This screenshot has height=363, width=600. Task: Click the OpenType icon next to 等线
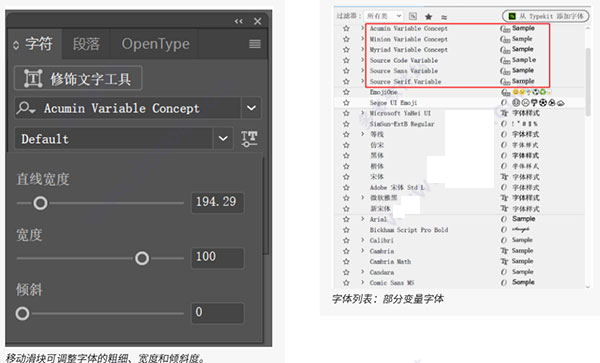point(504,134)
